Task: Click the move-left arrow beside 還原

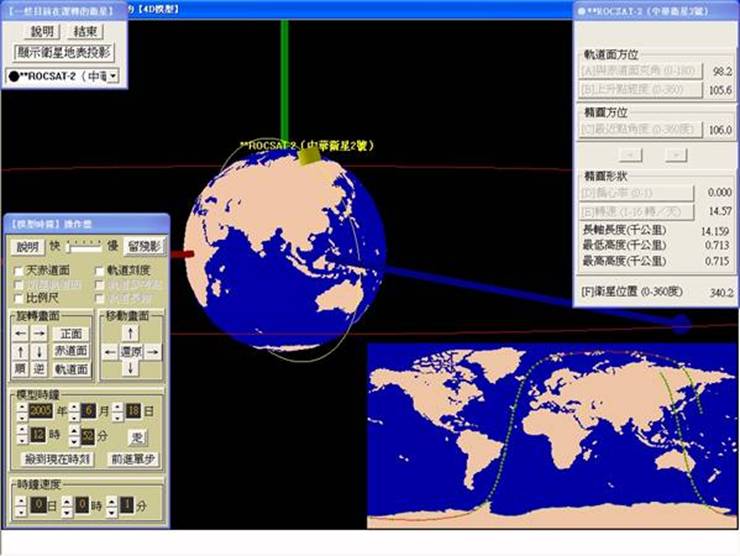Action: coord(110,351)
